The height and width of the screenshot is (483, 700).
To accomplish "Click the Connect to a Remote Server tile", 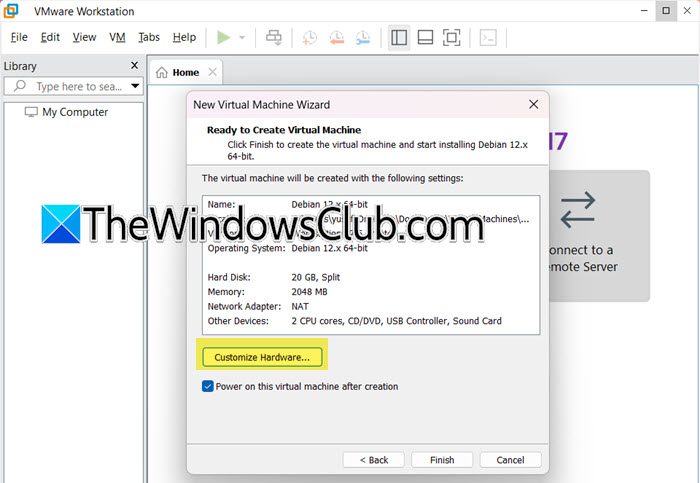I will (x=599, y=236).
